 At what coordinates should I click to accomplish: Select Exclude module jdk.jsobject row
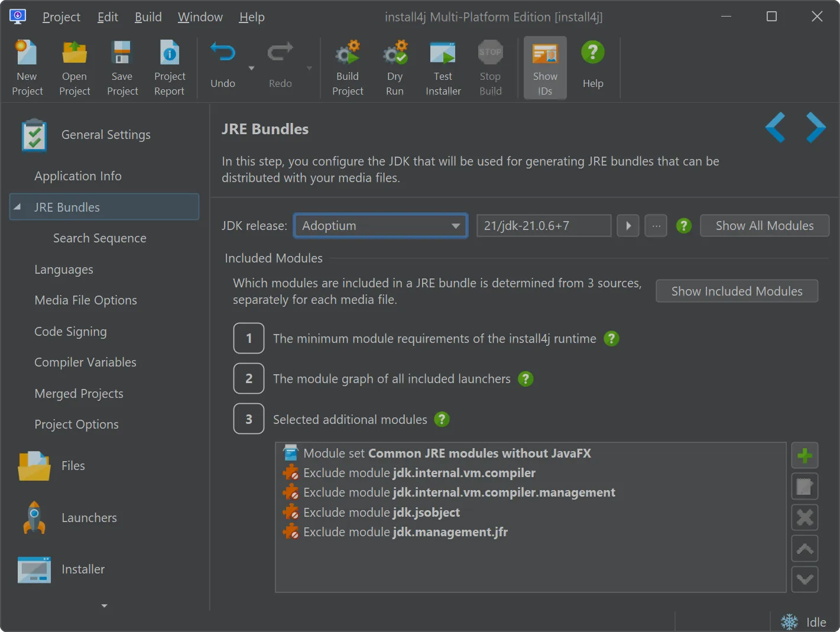tap(530, 513)
